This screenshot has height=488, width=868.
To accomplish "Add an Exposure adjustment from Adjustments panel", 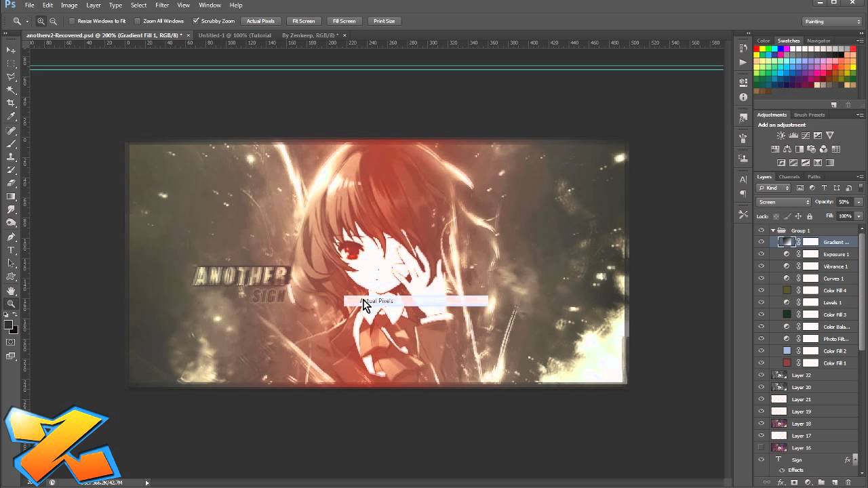I will tap(818, 136).
